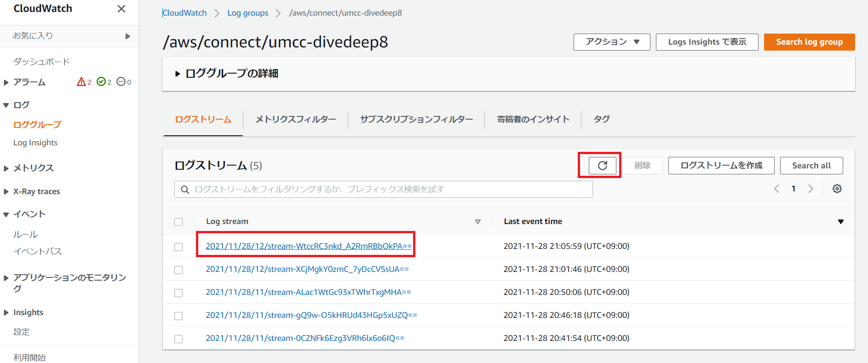Open log stream stream-gQ9w-O5kHRUd43HGp5xUZQ==
This screenshot has height=363, width=868.
(x=311, y=315)
